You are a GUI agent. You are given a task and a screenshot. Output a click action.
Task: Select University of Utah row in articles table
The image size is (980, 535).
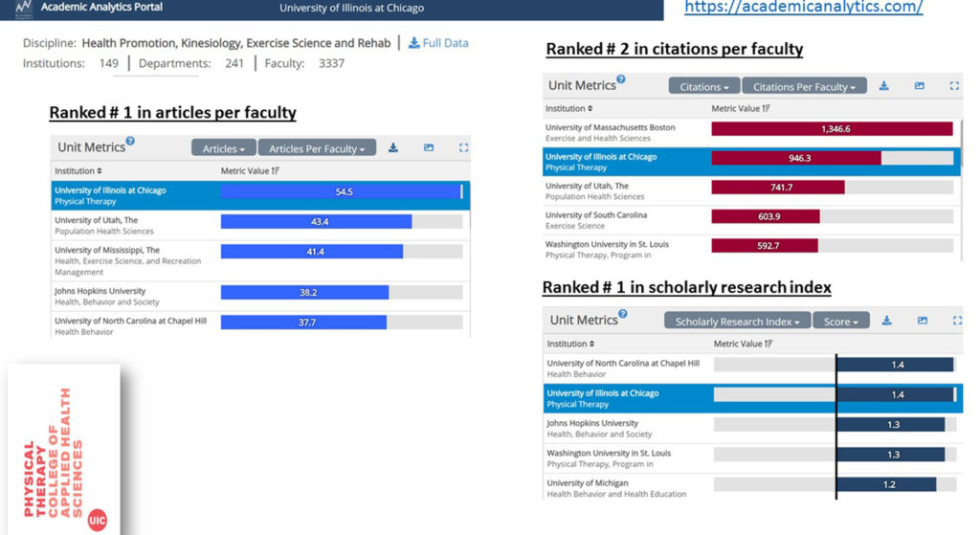click(260, 225)
